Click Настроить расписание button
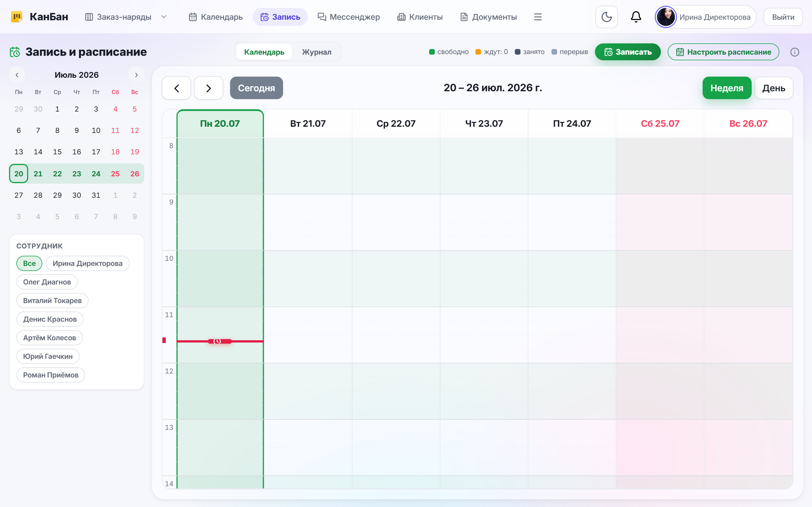This screenshot has width=812, height=507. 723,52
